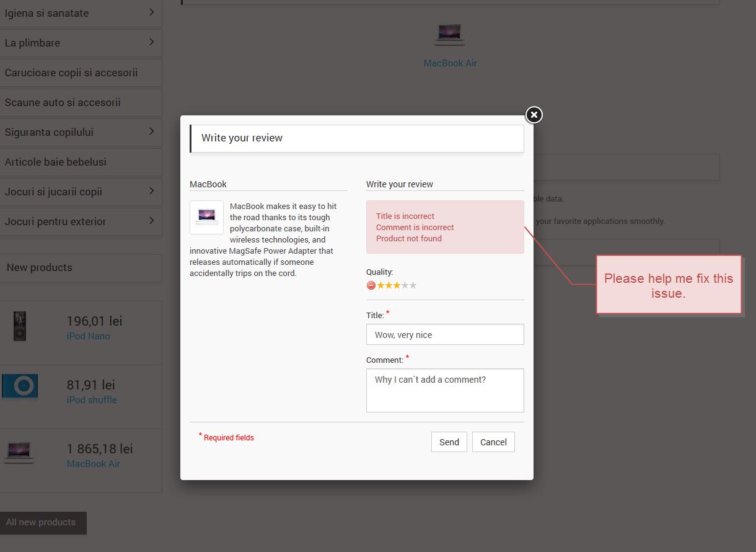Open La plimbare category
This screenshot has height=552, width=756.
32,43
